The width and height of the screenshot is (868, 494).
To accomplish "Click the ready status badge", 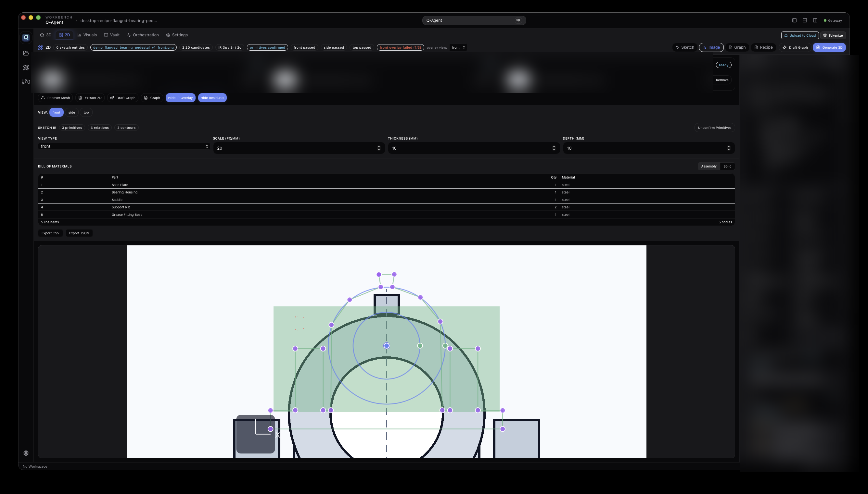I will 723,65.
